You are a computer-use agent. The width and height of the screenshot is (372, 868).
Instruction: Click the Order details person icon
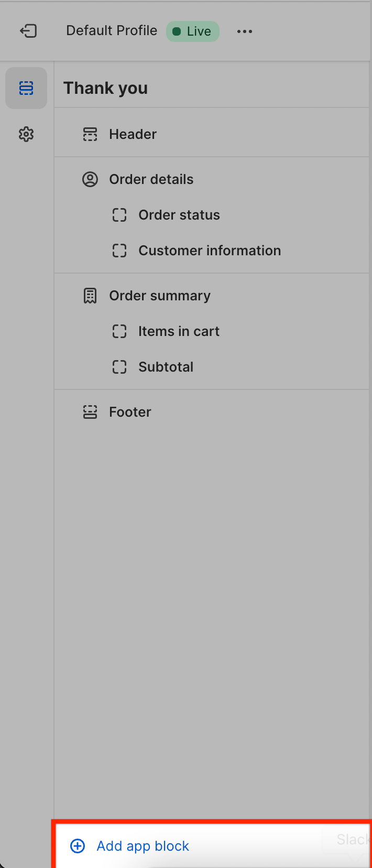(90, 179)
